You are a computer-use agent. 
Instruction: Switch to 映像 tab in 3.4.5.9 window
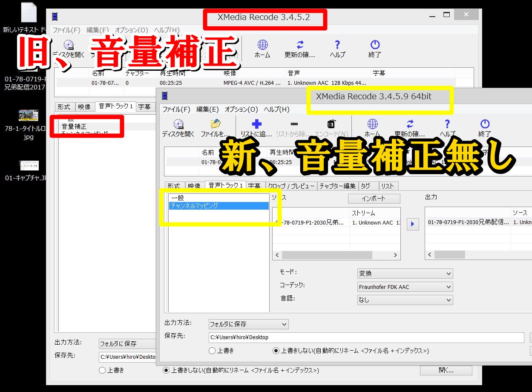click(x=194, y=186)
